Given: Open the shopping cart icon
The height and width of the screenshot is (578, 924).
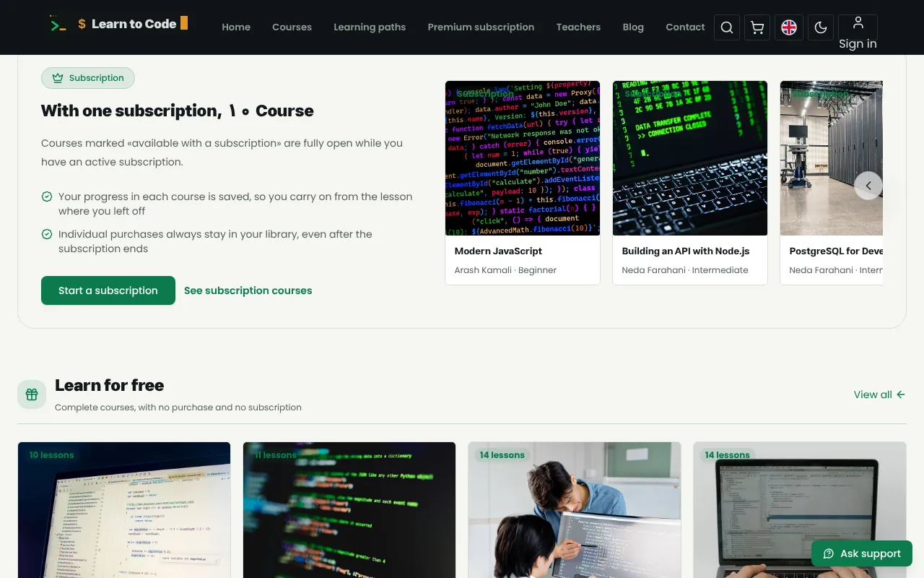Looking at the screenshot, I should (x=757, y=27).
